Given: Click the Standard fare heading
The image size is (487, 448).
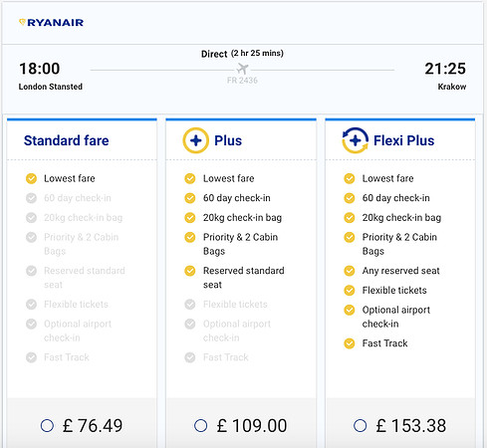Looking at the screenshot, I should [x=67, y=140].
